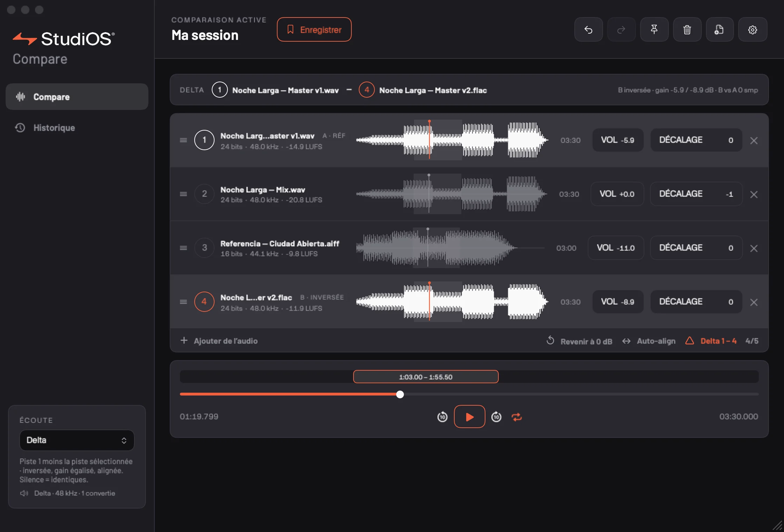Click waveform of Master v2.flac track
This screenshot has width=784, height=532.
coord(452,302)
